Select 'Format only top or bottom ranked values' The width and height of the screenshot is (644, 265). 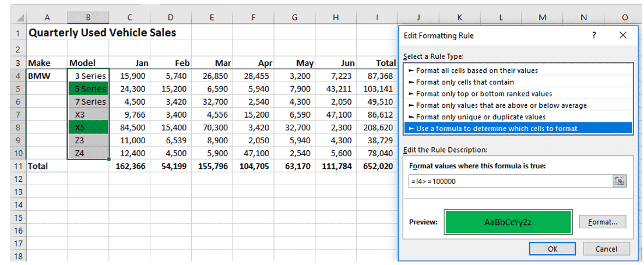(x=517, y=94)
